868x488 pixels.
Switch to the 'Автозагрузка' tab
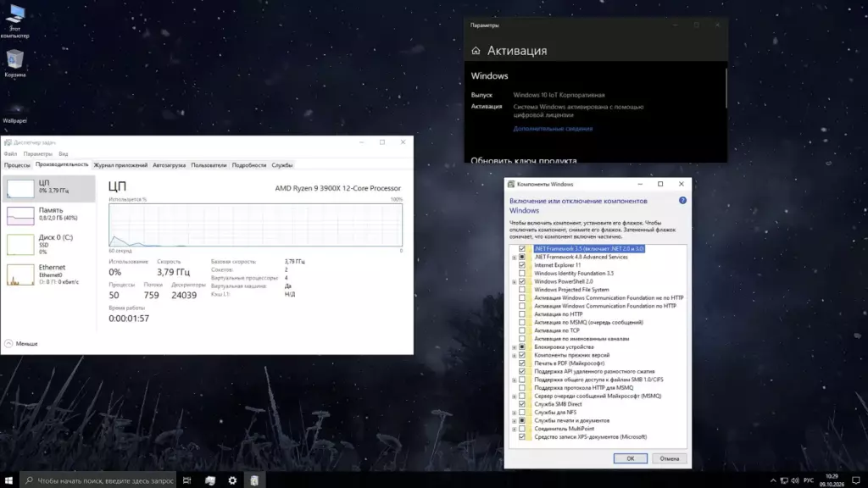170,165
